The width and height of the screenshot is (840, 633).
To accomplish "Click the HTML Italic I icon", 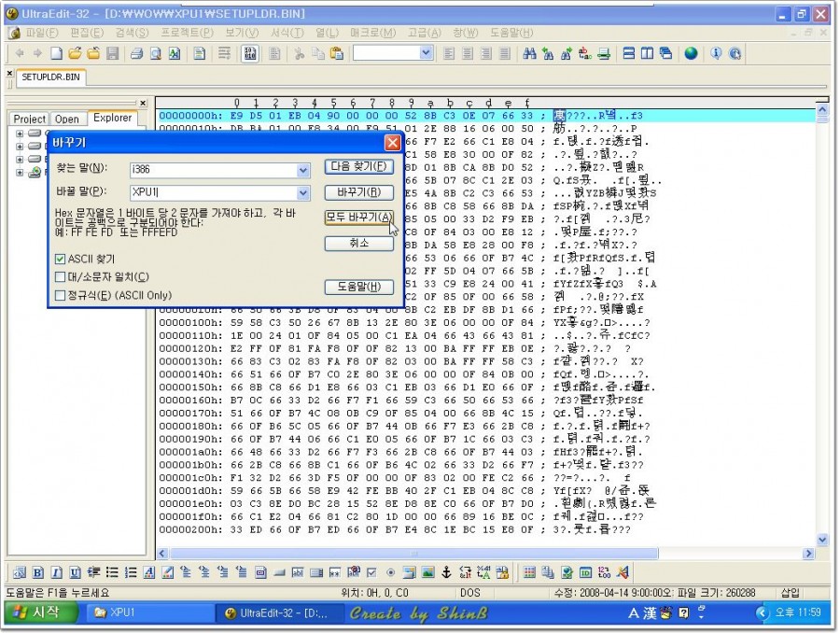I will [x=56, y=572].
